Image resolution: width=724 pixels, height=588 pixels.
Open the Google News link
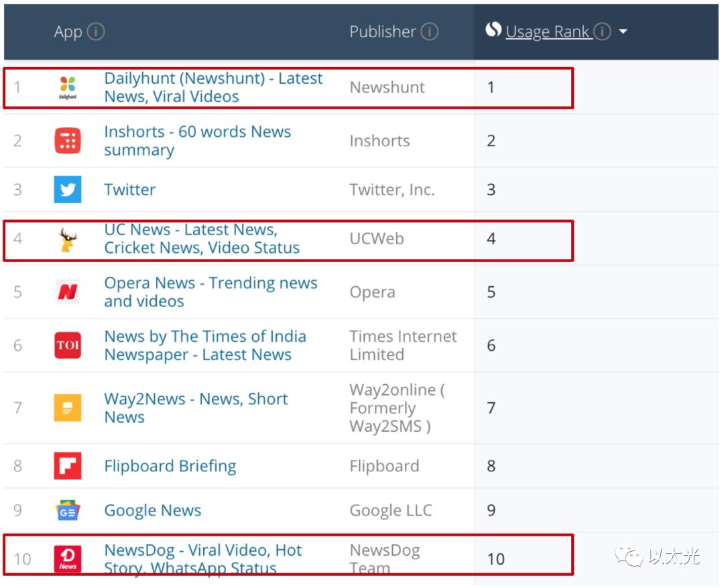pos(152,510)
